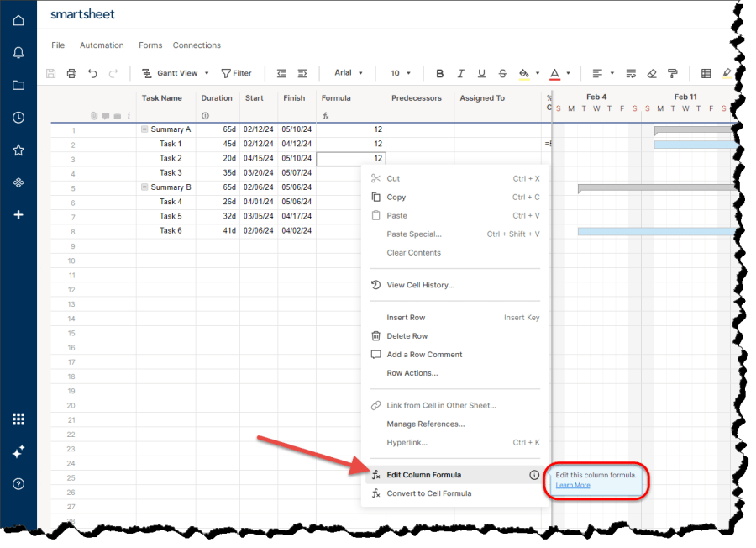
Task: Select the Bold formatting icon
Action: (439, 73)
